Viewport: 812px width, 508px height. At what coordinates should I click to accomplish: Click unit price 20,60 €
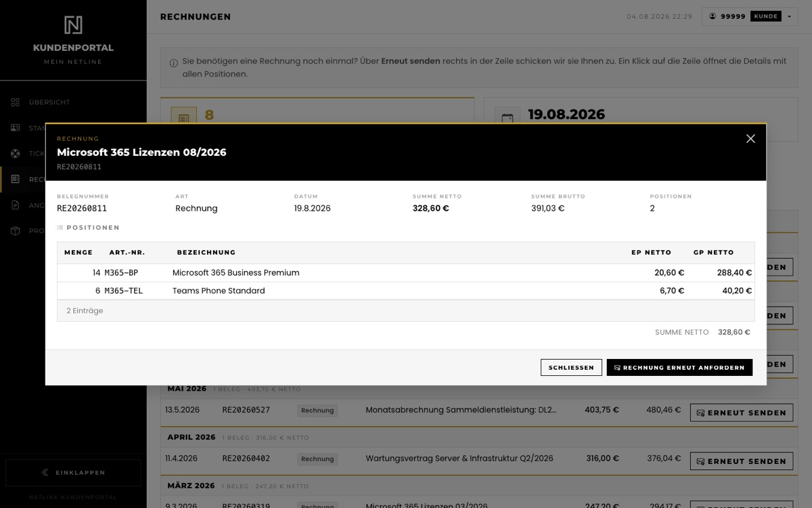click(669, 273)
